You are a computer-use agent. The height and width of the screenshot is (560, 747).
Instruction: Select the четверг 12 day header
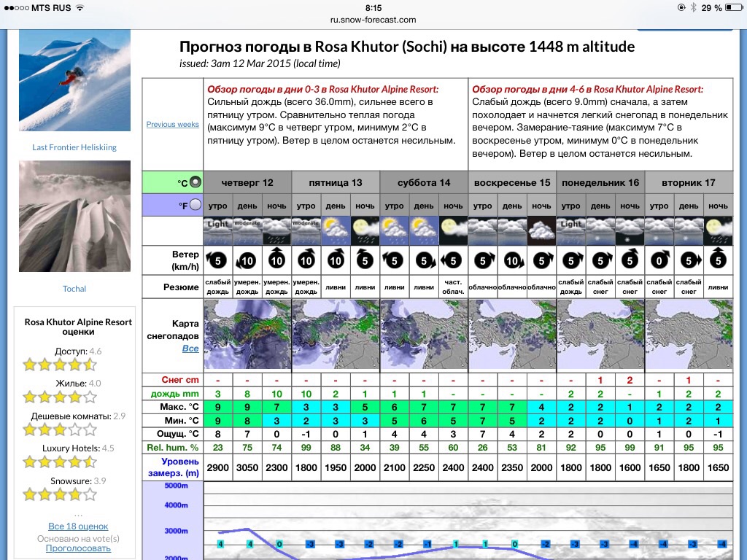[x=247, y=182]
